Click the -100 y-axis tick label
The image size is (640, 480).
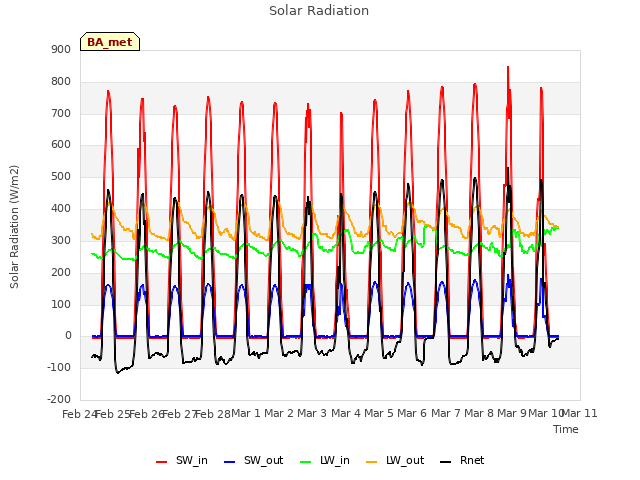59,368
